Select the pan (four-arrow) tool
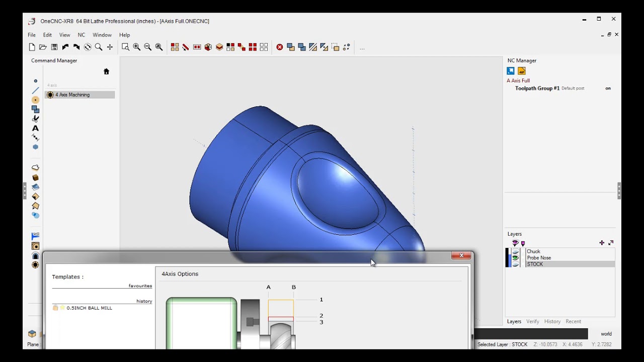Screen dimensions: 644x362 point(110,47)
